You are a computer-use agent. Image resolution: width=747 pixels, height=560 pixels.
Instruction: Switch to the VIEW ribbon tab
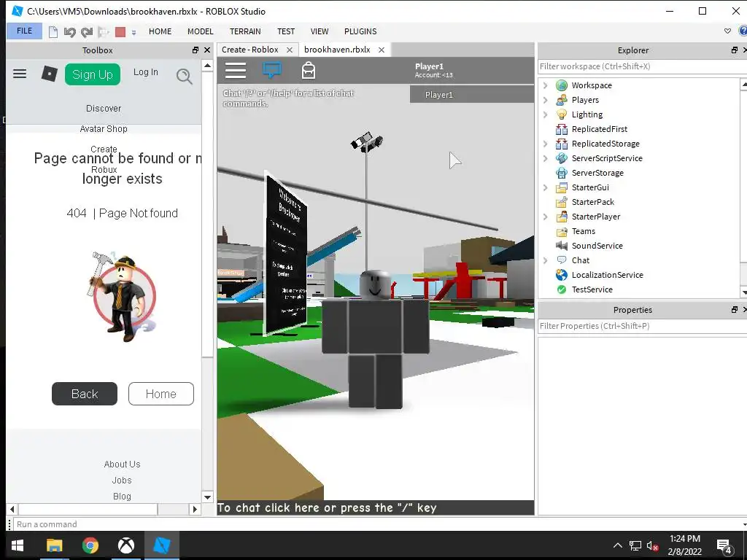[320, 31]
